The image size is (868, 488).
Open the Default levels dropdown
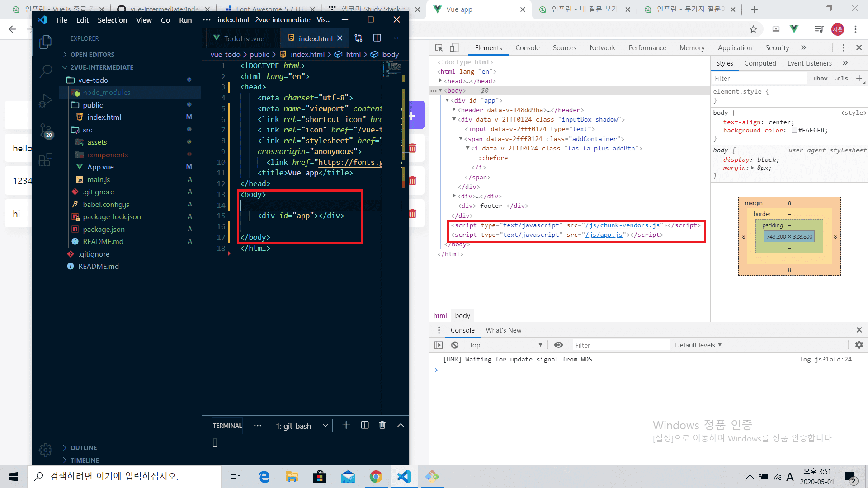698,345
